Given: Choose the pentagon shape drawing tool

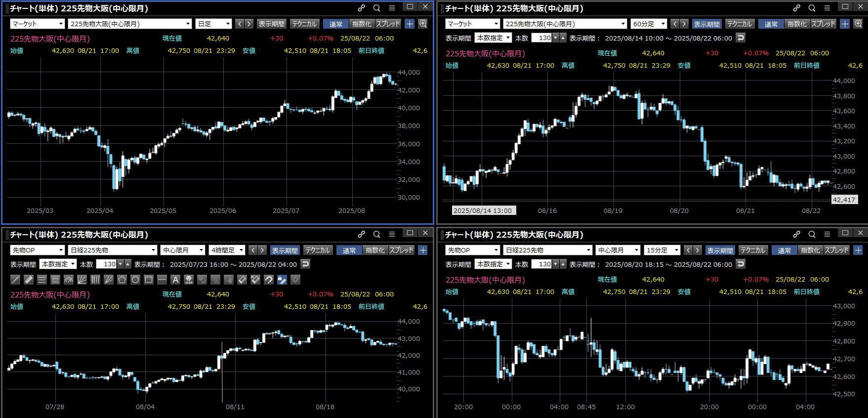Looking at the screenshot, I should (122, 280).
